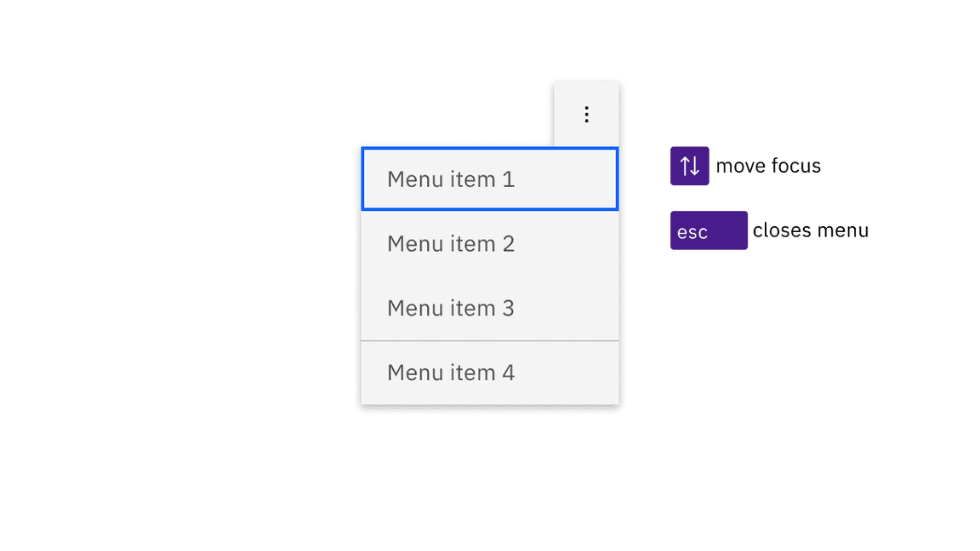Click the dark purple esc key swatch

coord(709,230)
